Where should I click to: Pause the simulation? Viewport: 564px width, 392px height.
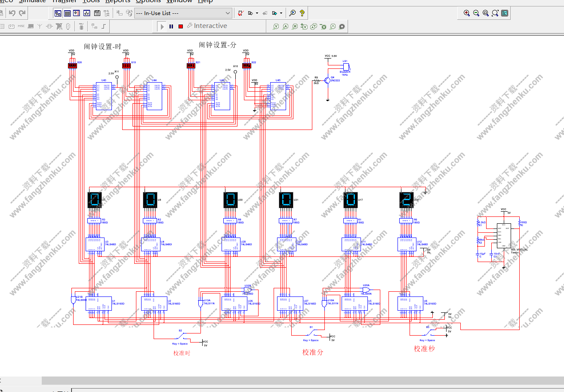click(171, 26)
